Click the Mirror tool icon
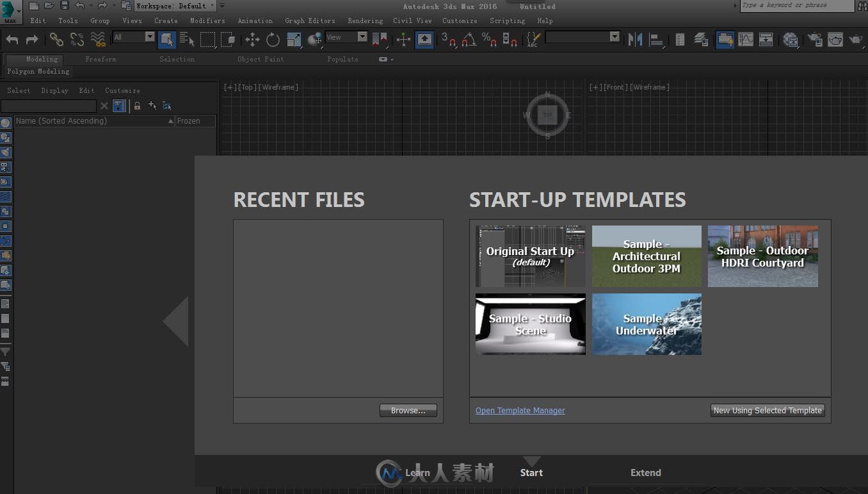The height and width of the screenshot is (494, 868). coord(635,40)
